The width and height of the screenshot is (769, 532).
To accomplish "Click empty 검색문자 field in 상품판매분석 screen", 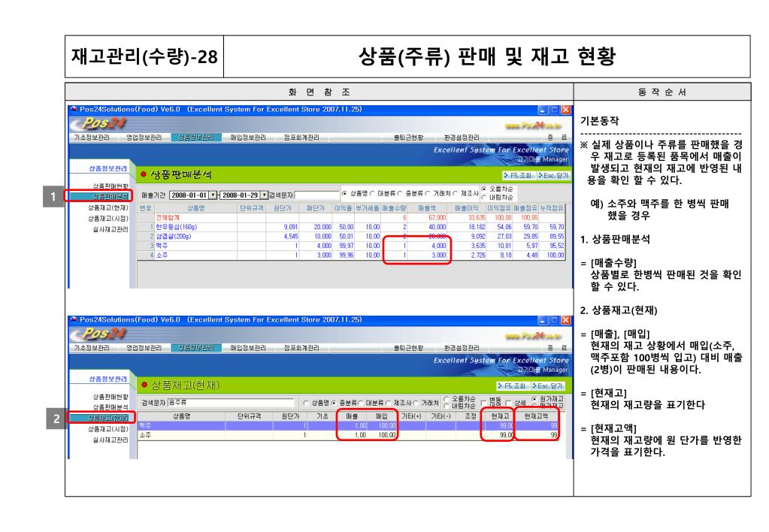I will (x=317, y=195).
